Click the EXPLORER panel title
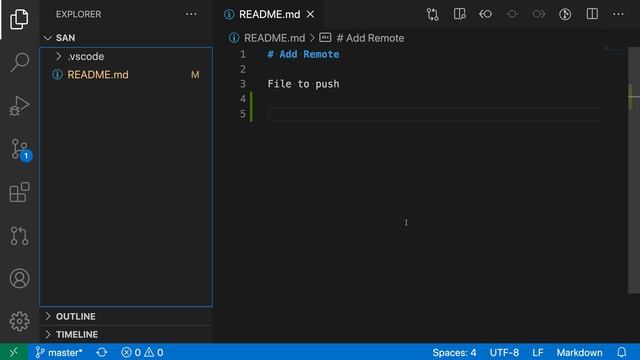The width and height of the screenshot is (640, 360). (x=78, y=14)
